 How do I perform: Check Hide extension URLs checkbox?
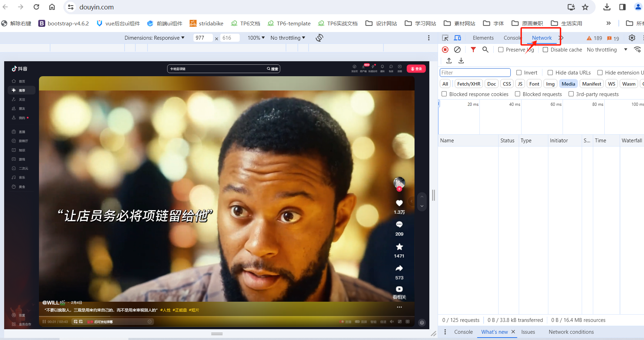click(600, 73)
